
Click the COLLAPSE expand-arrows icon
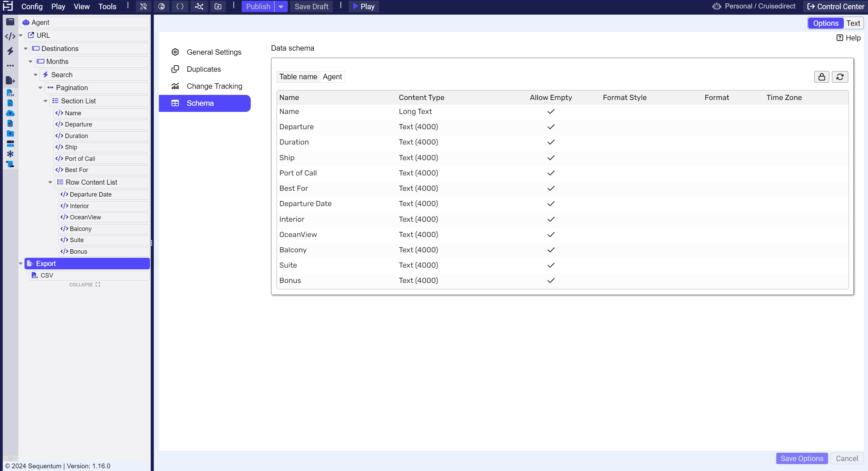[98, 285]
